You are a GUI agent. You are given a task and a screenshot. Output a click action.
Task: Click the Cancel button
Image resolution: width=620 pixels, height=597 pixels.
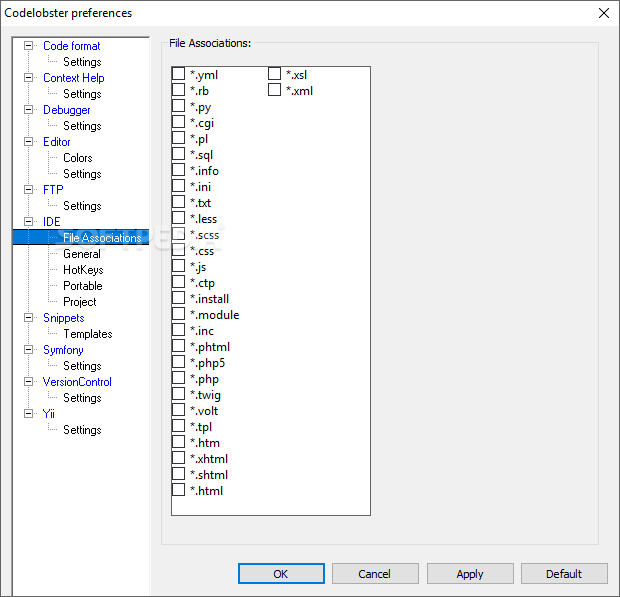coord(375,574)
